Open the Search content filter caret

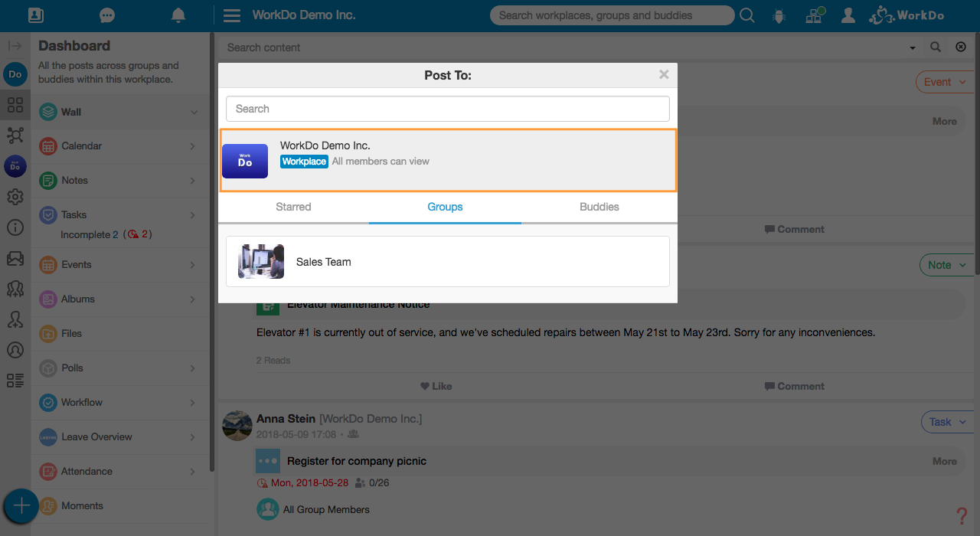[913, 48]
